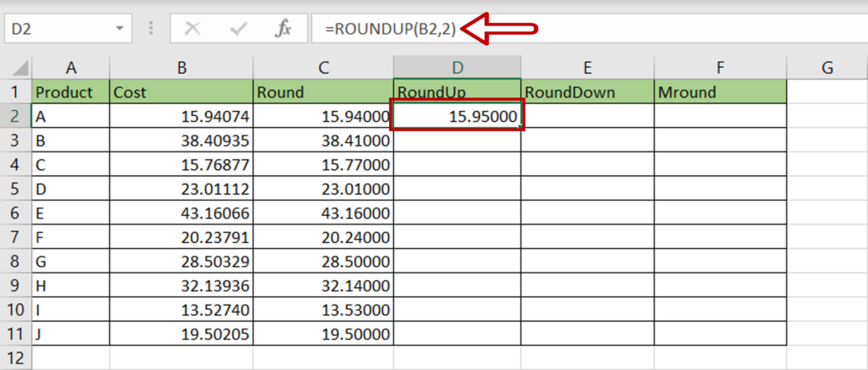Select row 1 header
The width and height of the screenshot is (868, 370).
(15, 91)
